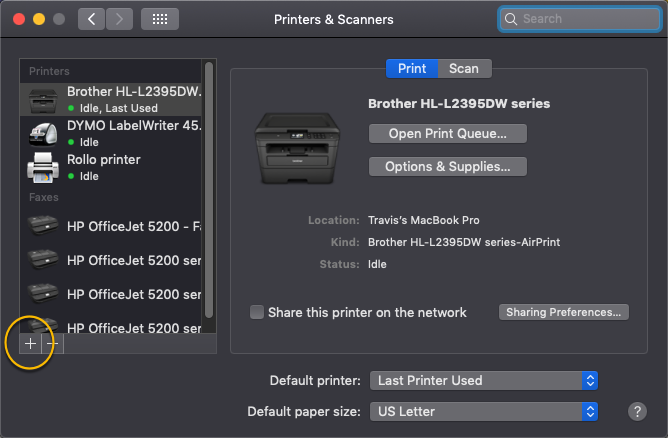Go back with the left arrow button

coord(91,19)
